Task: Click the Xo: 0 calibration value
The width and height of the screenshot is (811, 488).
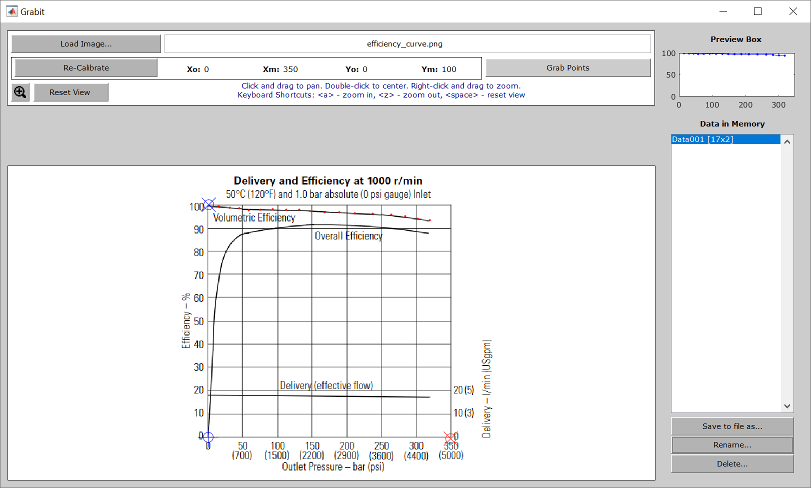Action: [198, 69]
